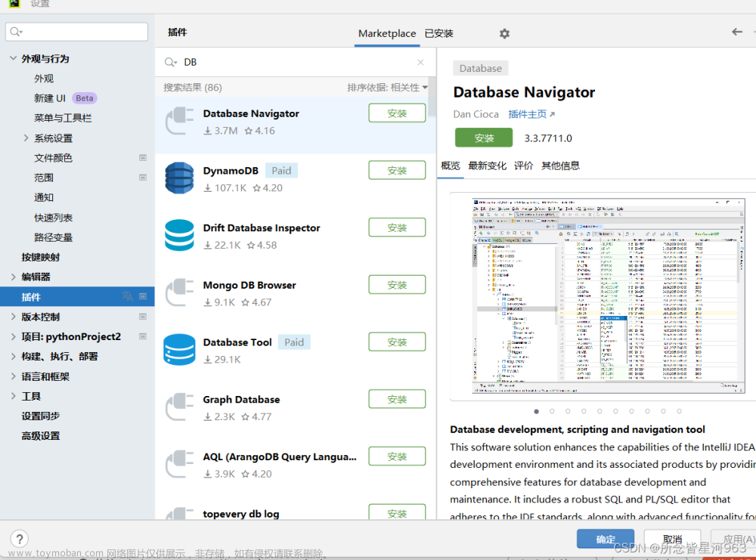This screenshot has width=756, height=560.
Task: Click the green 安装 button in details pane
Action: pyautogui.click(x=484, y=138)
